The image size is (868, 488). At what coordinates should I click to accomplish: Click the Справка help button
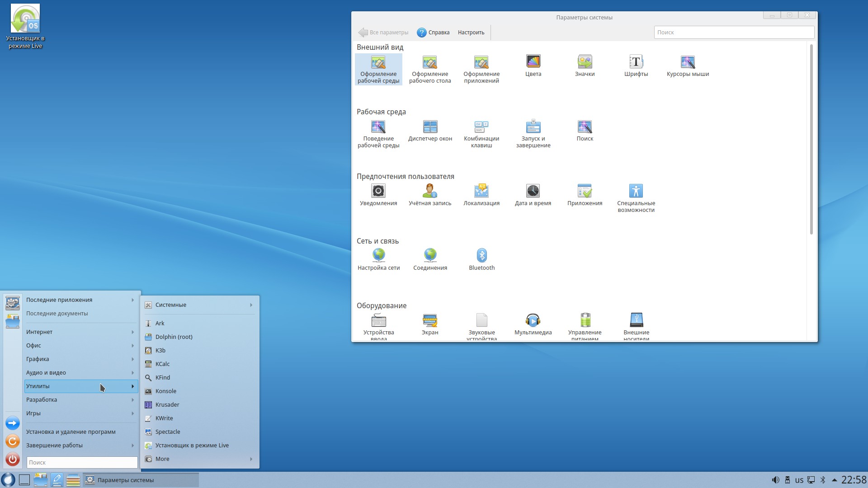point(433,33)
